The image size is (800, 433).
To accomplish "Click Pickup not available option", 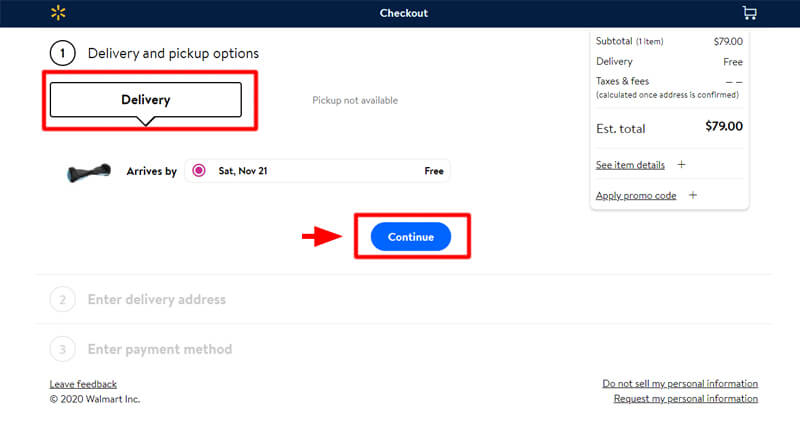I will click(355, 100).
